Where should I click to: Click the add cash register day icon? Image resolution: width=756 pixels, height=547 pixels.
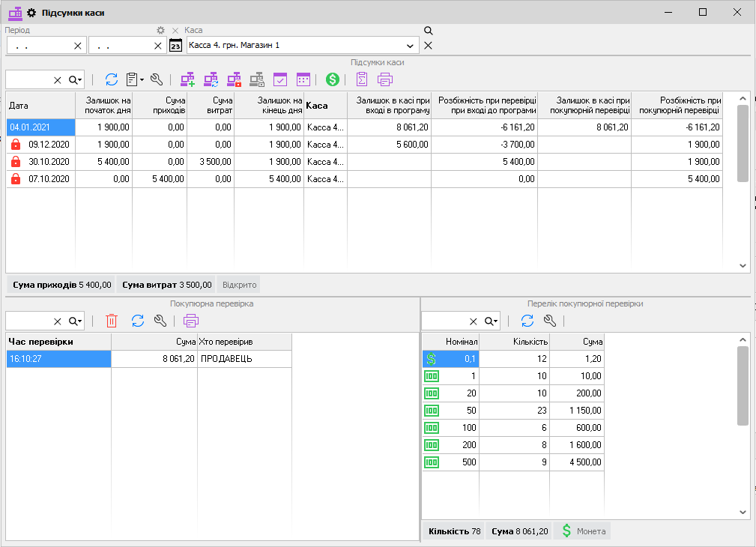[x=187, y=79]
